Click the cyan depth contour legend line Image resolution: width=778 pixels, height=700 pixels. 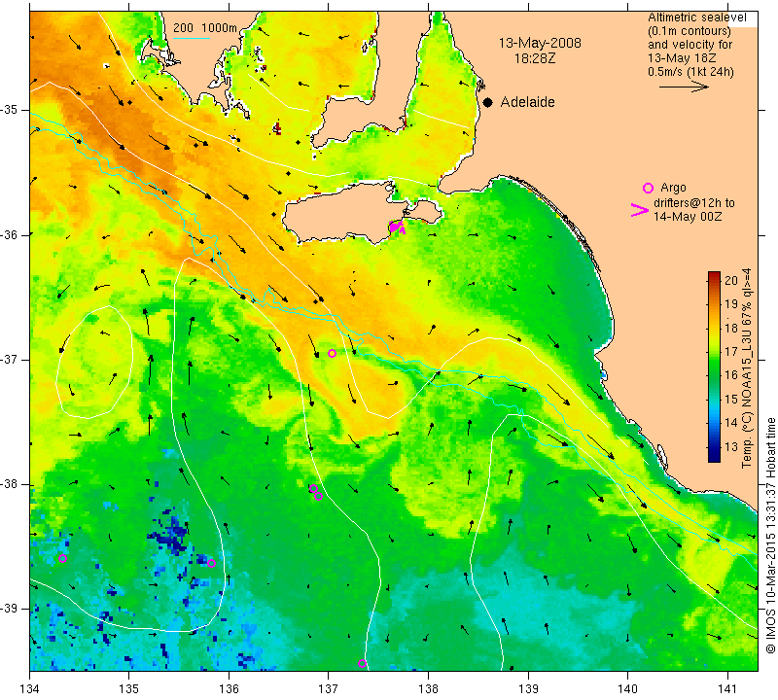tap(192, 38)
